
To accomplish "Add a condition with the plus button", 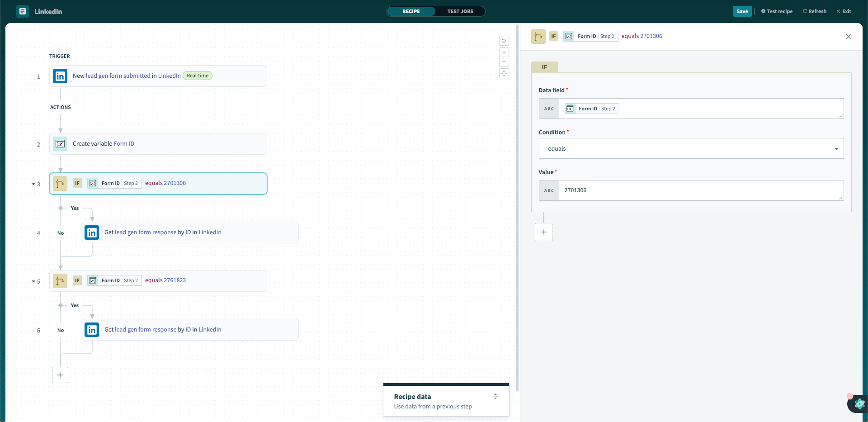I will point(544,232).
